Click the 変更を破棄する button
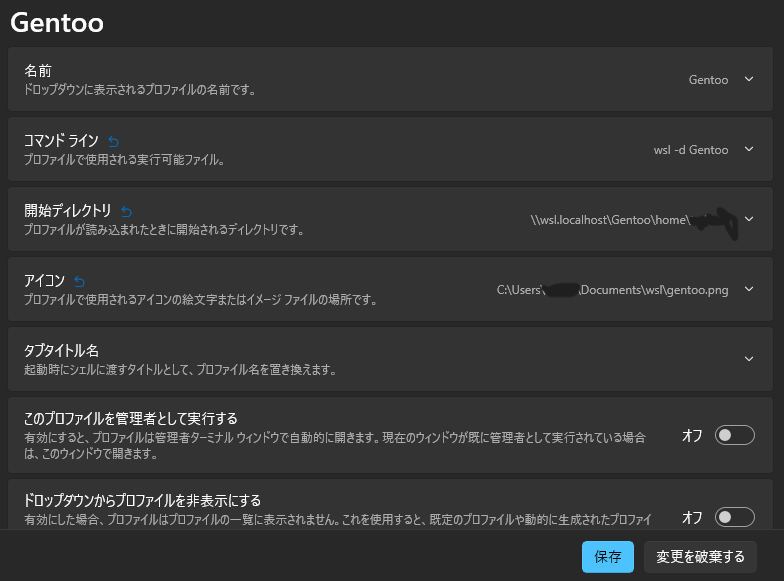Viewport: 784px width, 581px height. pos(700,556)
